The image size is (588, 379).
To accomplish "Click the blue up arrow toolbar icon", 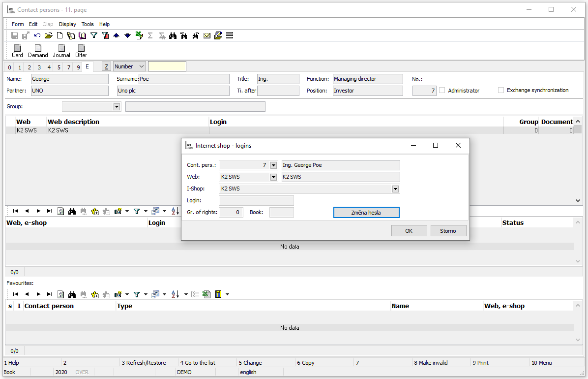I will 117,35.
